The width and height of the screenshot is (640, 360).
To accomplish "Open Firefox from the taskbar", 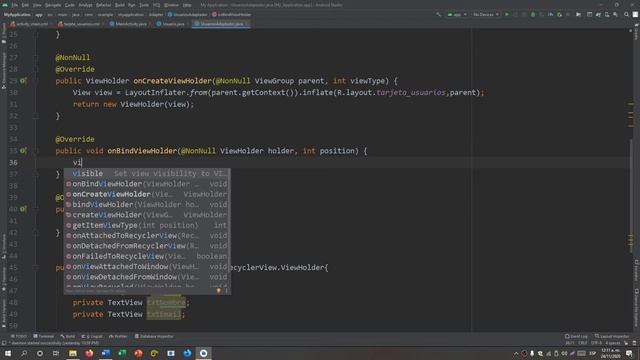I will coord(89,353).
